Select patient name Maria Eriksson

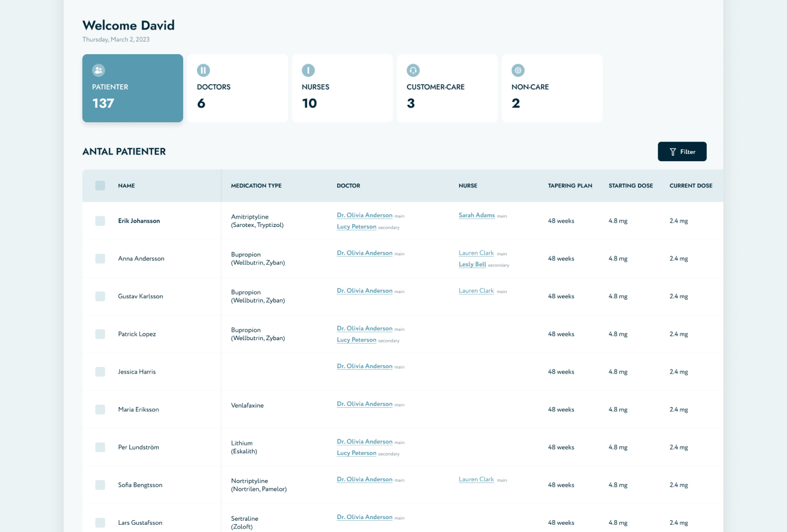pos(138,409)
